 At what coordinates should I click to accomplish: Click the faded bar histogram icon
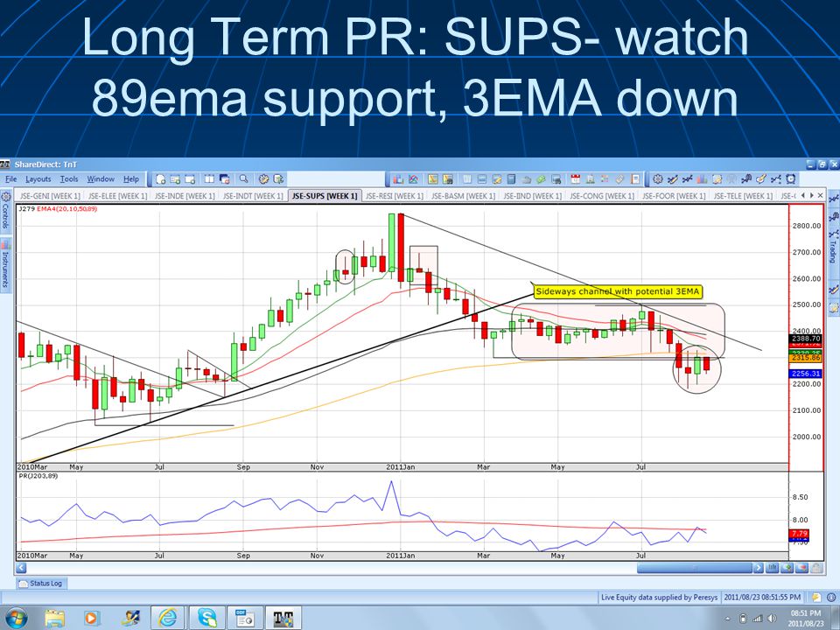703,178
